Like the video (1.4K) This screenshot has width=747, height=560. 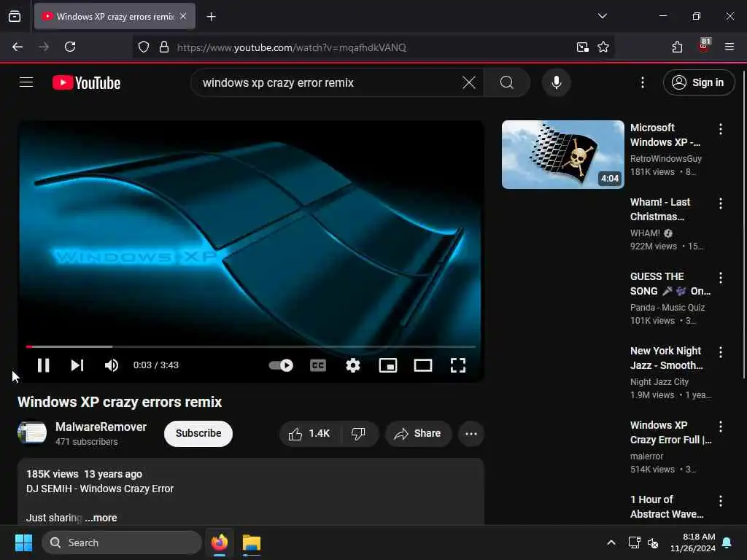coord(309,433)
